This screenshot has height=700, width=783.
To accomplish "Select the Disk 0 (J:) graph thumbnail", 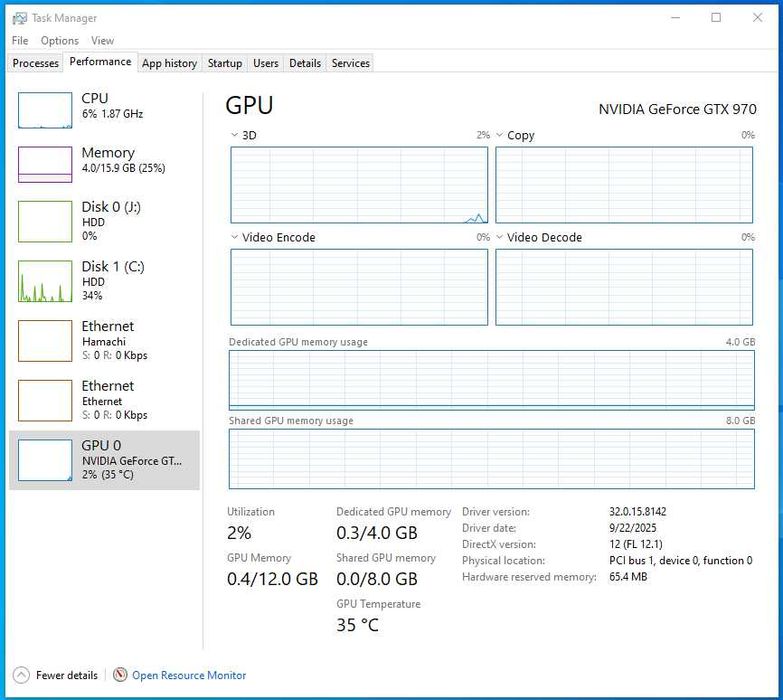I will [45, 221].
